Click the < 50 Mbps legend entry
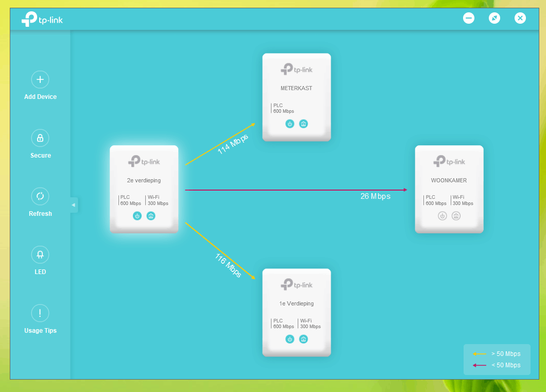Image resolution: width=546 pixels, height=392 pixels. 497,365
